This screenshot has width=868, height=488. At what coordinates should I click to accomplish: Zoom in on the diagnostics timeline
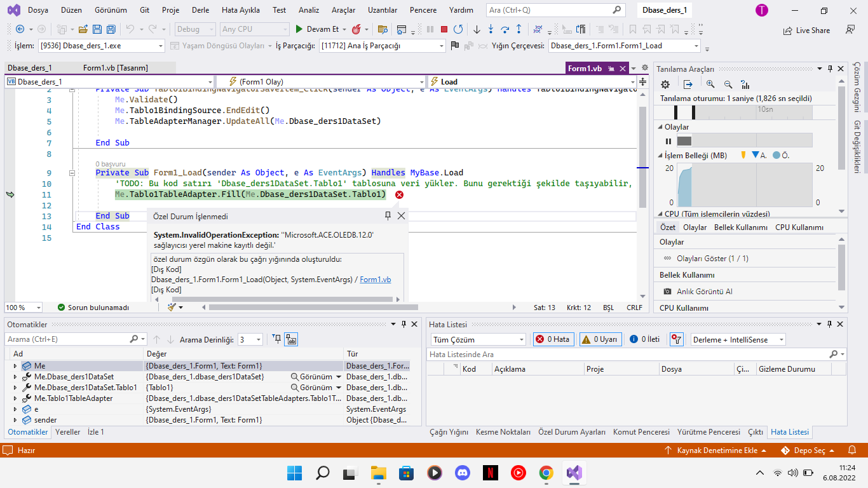(x=710, y=85)
